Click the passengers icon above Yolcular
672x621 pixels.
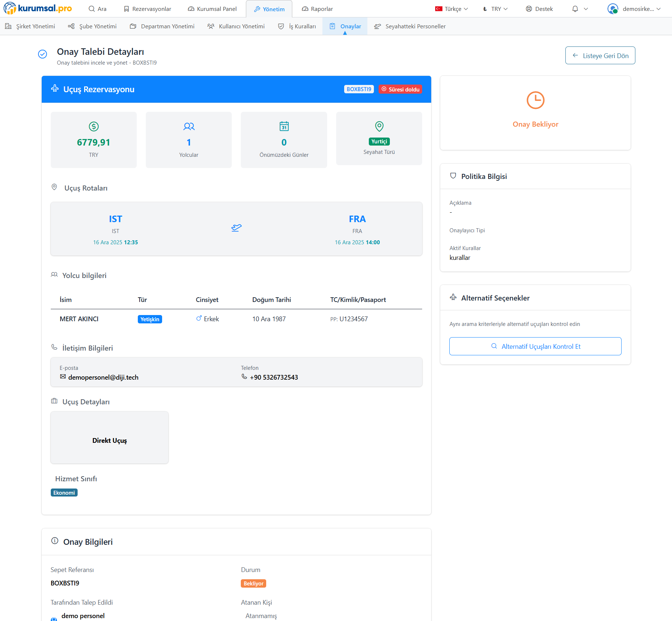189,126
